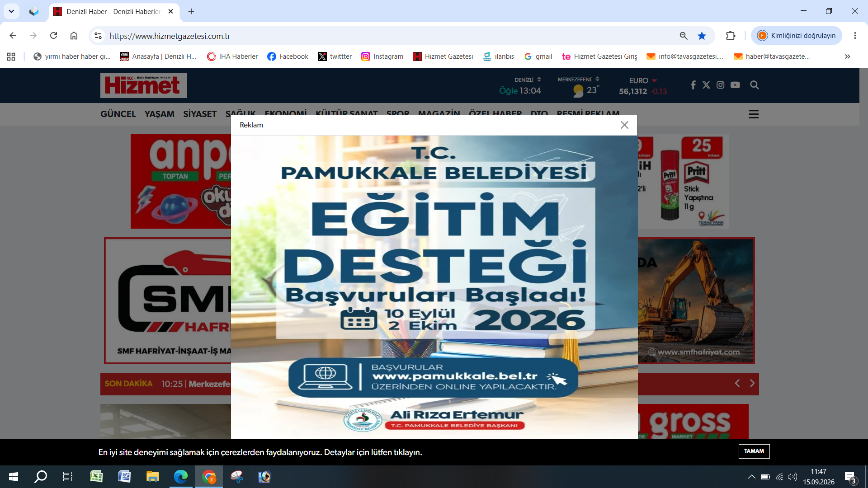Toggle bookmark star for this page
The image size is (868, 488).
click(x=702, y=36)
